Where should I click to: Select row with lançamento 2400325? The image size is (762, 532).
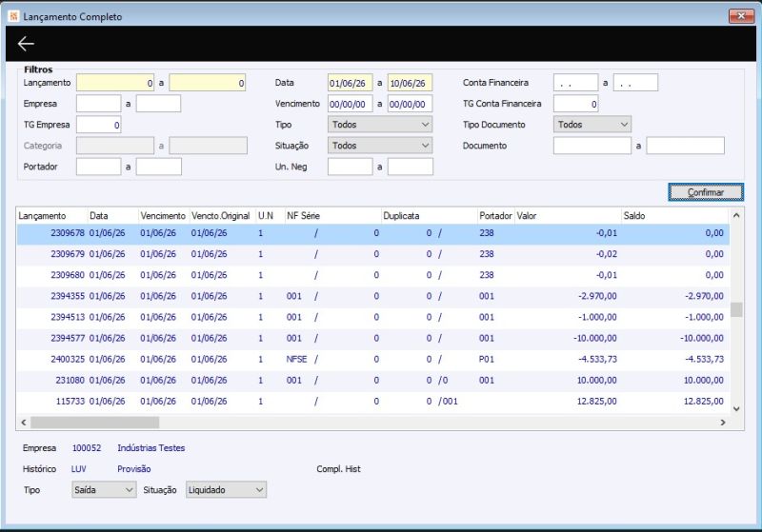(372, 359)
